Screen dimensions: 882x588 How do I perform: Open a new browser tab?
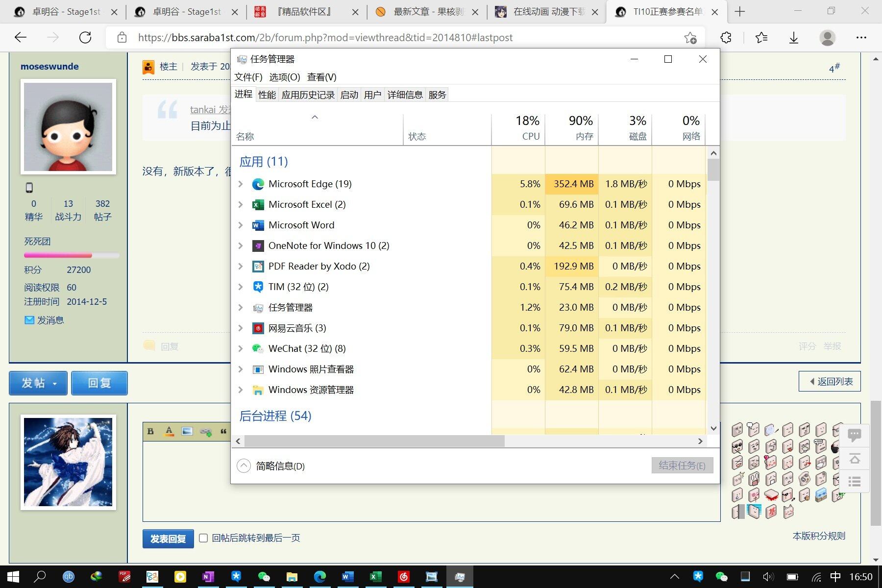(x=740, y=12)
